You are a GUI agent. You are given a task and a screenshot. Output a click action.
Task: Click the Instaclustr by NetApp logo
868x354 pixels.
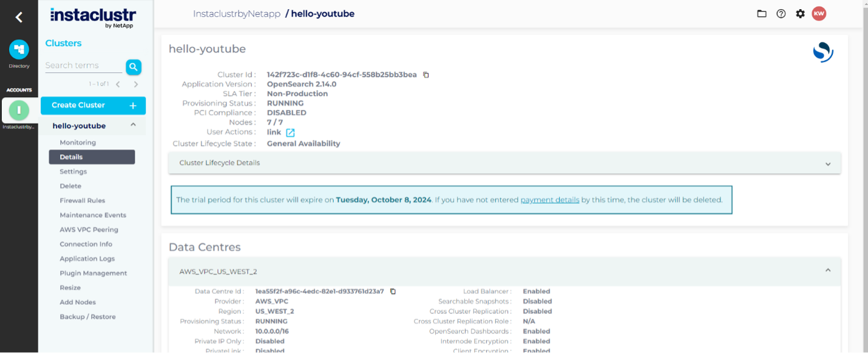pos(93,17)
